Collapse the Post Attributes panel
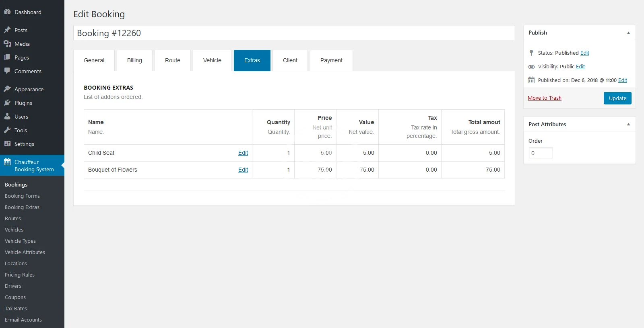Screen dimensions: 644x328 pos(628,125)
